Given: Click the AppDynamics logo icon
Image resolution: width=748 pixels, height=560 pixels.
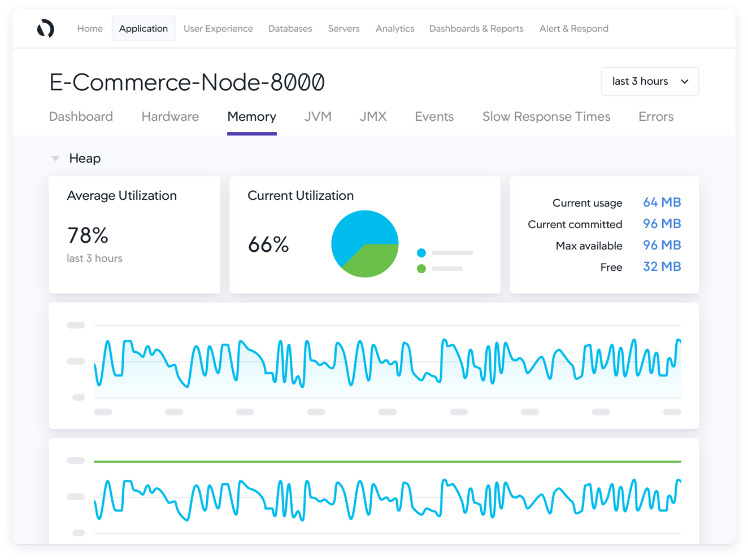Looking at the screenshot, I should tap(46, 28).
